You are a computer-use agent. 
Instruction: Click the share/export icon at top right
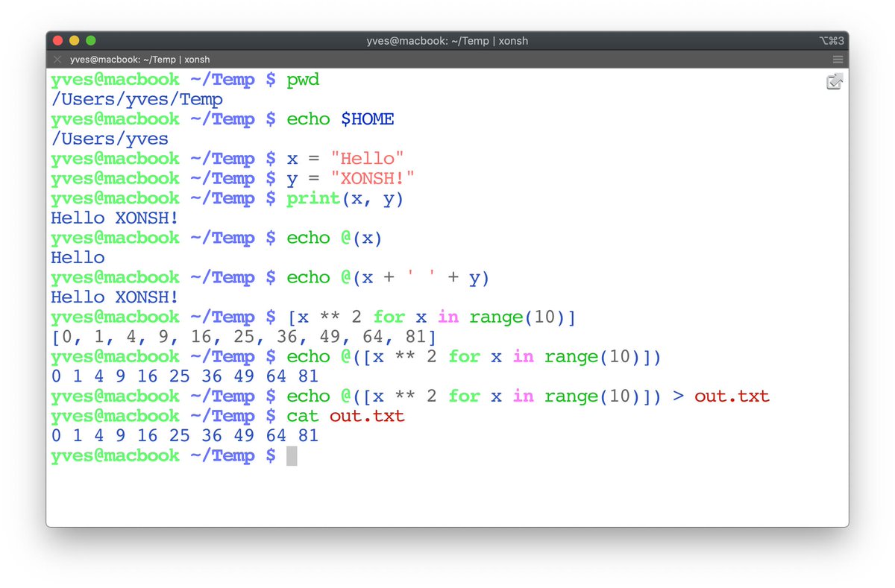pos(835,82)
